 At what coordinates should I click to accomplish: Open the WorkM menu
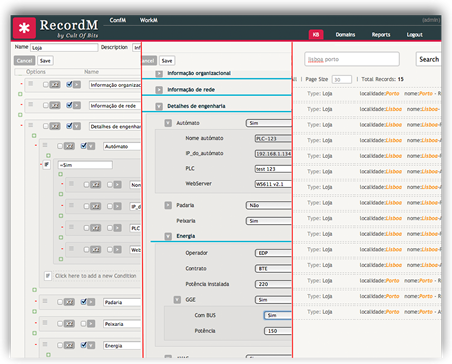point(148,20)
